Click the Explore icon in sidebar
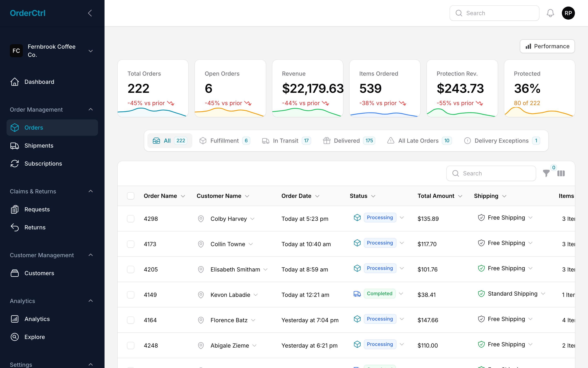Screen dimensions: 588x368 (14, 337)
